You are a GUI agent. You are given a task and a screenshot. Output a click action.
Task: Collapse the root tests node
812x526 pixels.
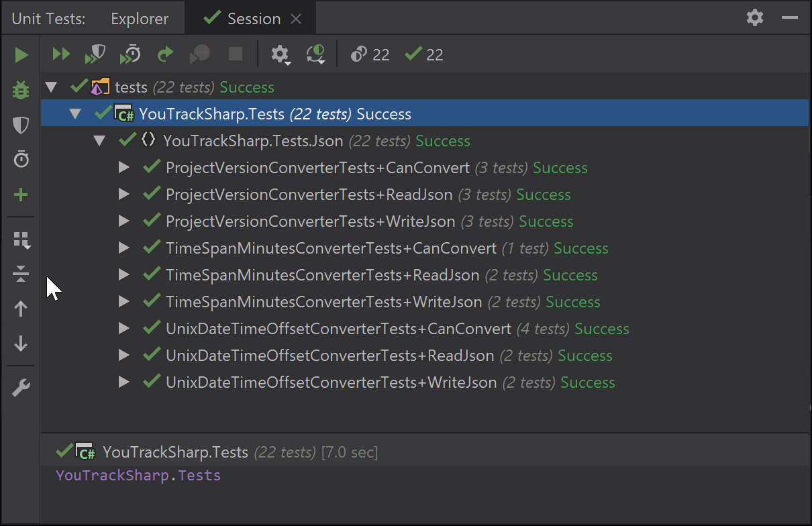coord(51,87)
